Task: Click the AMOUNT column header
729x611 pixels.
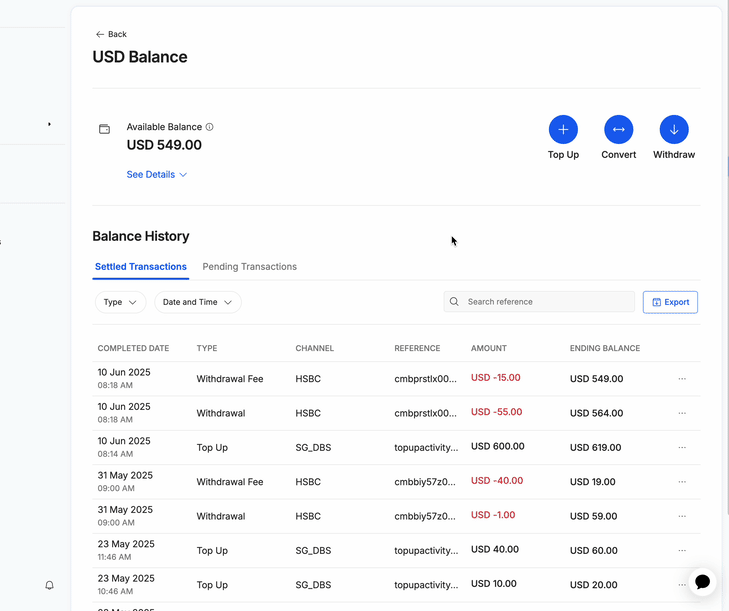Action: pyautogui.click(x=489, y=348)
